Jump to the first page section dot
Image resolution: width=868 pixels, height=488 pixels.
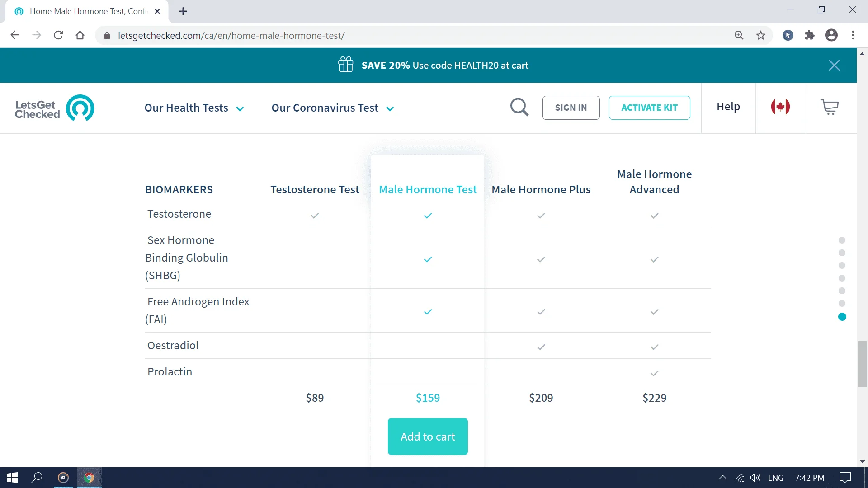coord(842,240)
